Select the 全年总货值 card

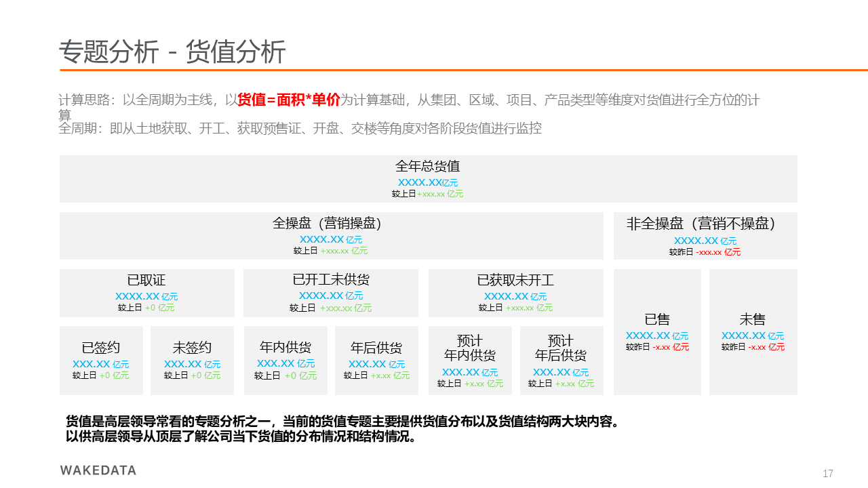coord(429,179)
